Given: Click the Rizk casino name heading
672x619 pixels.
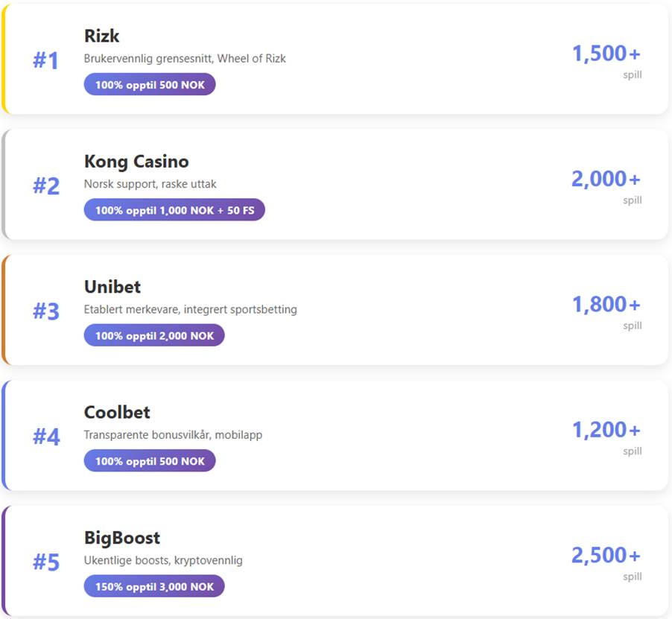Looking at the screenshot, I should coord(101,36).
